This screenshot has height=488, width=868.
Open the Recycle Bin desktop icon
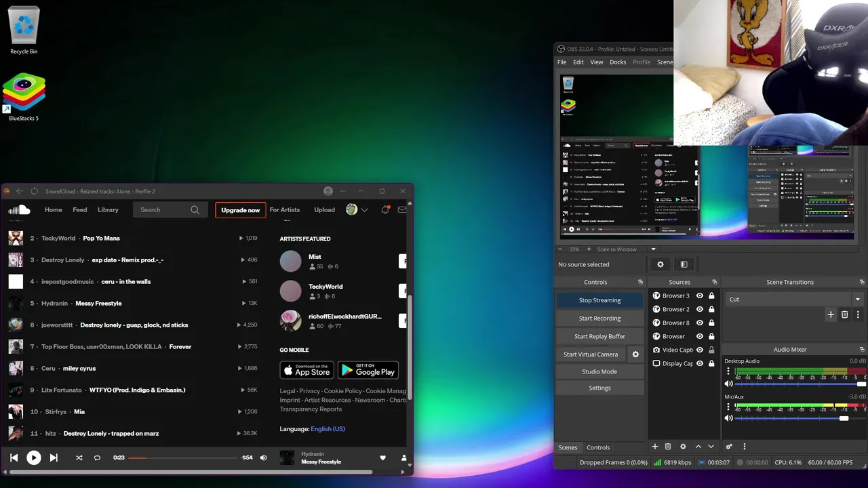coord(24,30)
